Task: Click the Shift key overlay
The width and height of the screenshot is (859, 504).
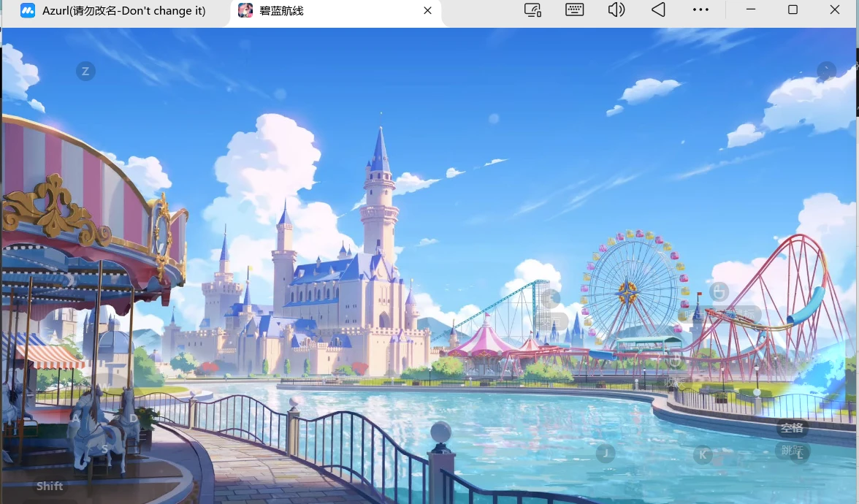Action: tap(50, 486)
